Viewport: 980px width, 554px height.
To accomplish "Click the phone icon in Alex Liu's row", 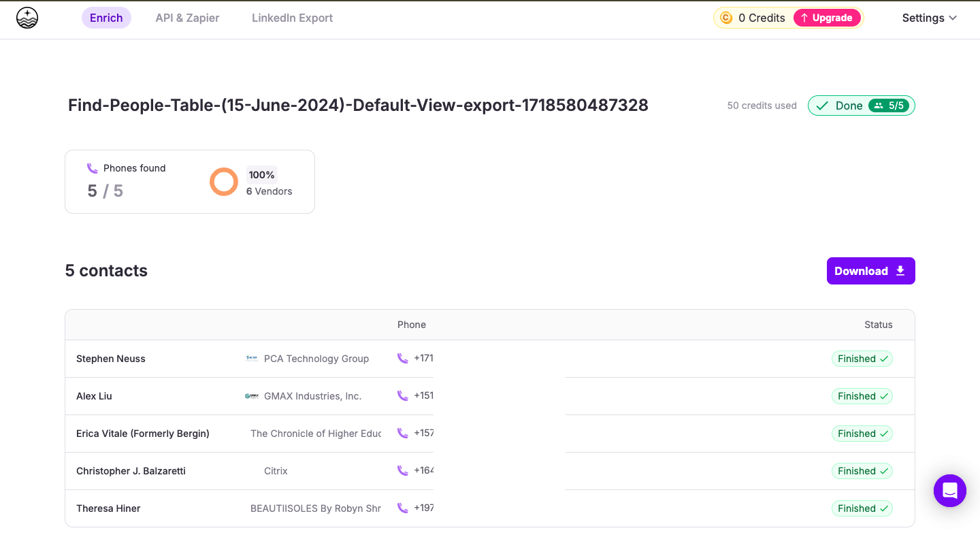I will click(x=403, y=396).
